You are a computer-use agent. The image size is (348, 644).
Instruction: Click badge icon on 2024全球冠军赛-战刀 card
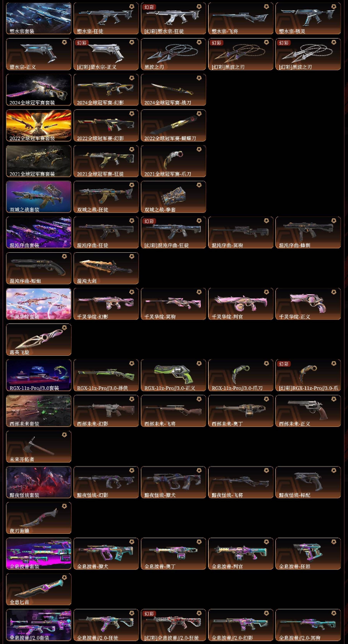click(199, 79)
